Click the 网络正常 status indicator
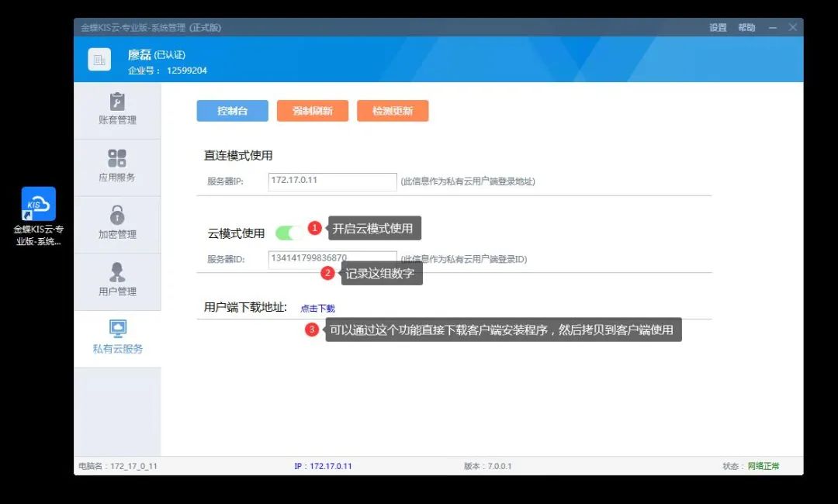This screenshot has width=838, height=504. 764,466
